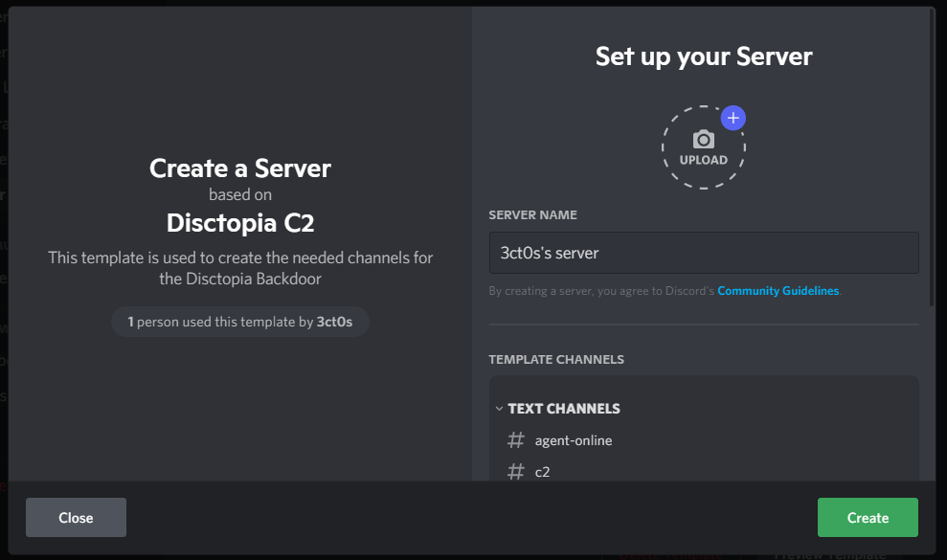Click the Create a Server heading
Image resolution: width=947 pixels, height=560 pixels.
pyautogui.click(x=239, y=168)
